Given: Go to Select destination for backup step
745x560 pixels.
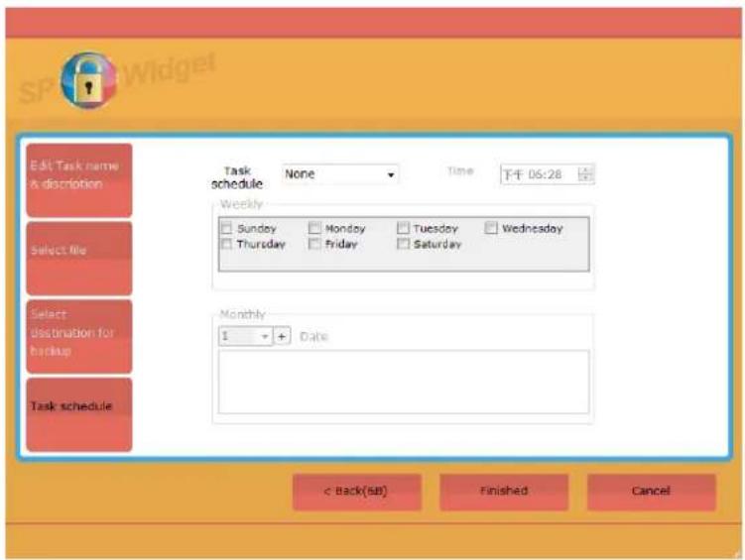Looking at the screenshot, I should tap(79, 336).
